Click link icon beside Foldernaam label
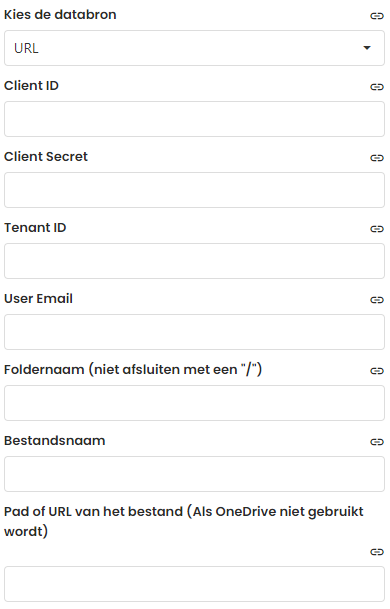The width and height of the screenshot is (390, 609). 377,371
